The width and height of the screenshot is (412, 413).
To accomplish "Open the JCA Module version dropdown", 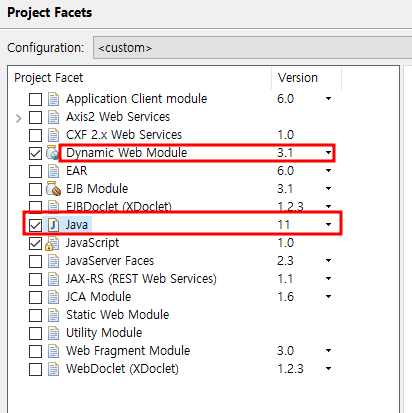I will point(328,297).
